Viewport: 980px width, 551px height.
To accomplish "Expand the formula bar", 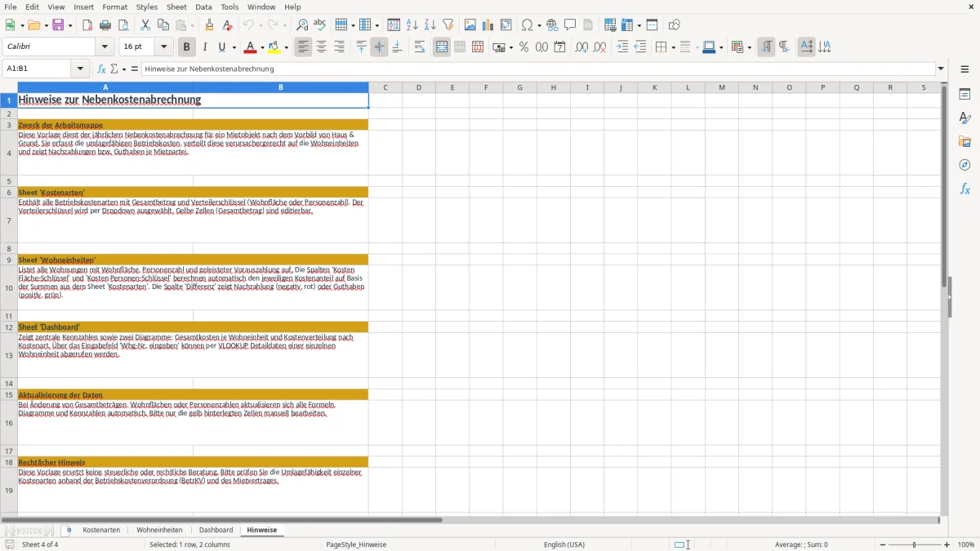I will point(941,69).
